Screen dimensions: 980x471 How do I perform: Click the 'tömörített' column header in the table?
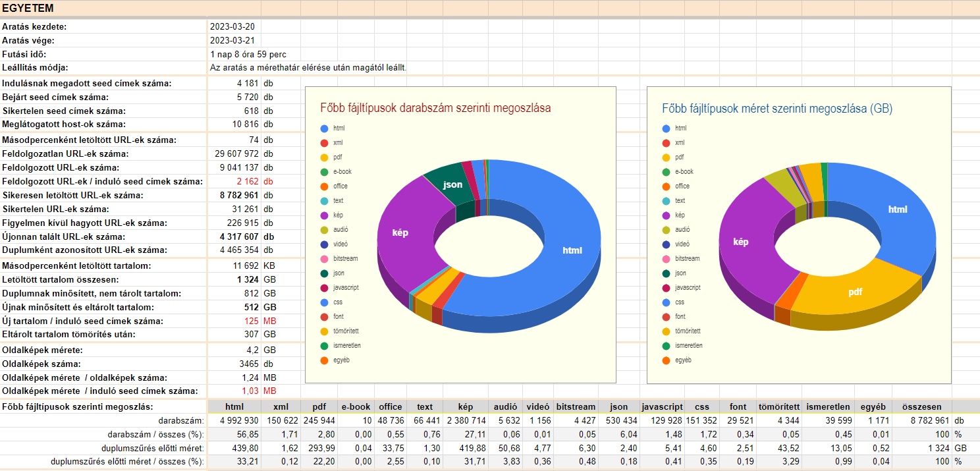(778, 407)
